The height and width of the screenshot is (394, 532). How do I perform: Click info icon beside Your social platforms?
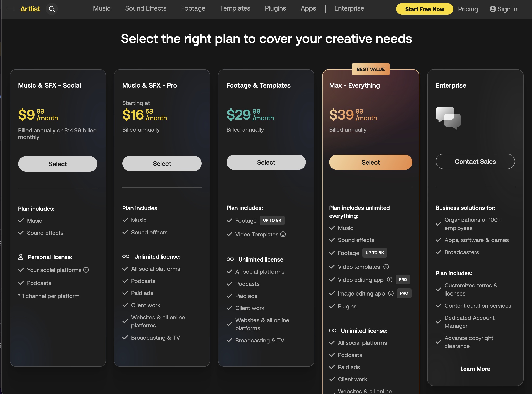pyautogui.click(x=86, y=270)
